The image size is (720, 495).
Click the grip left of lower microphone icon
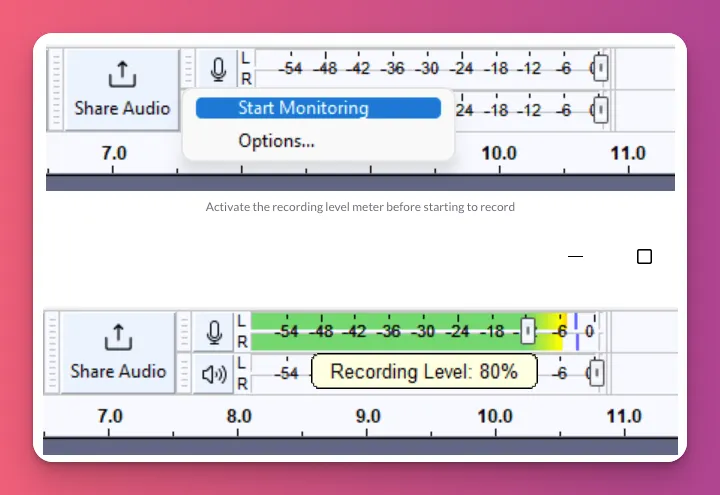(184, 333)
